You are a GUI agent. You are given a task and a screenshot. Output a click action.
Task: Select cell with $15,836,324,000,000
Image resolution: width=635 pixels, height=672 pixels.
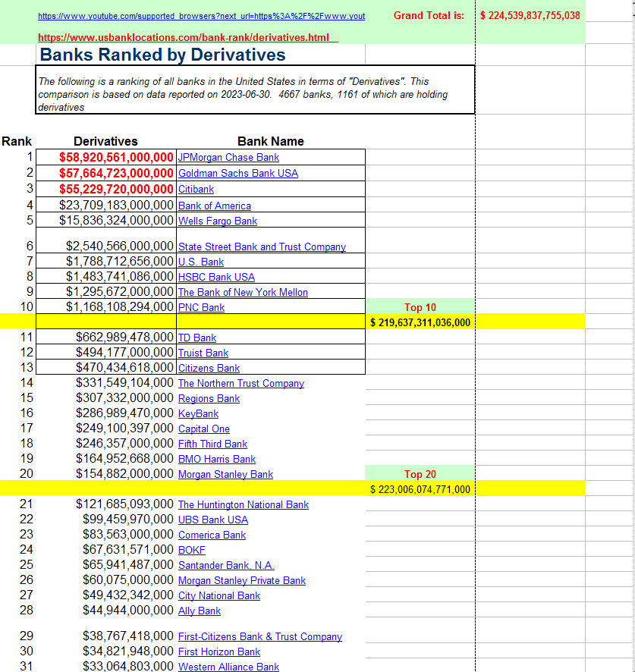click(106, 220)
